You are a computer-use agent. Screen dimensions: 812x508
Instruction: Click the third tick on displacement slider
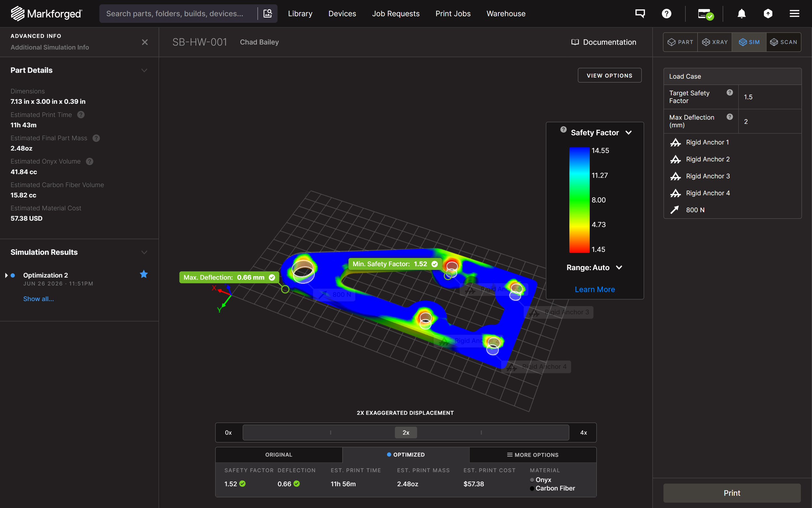pos(481,432)
